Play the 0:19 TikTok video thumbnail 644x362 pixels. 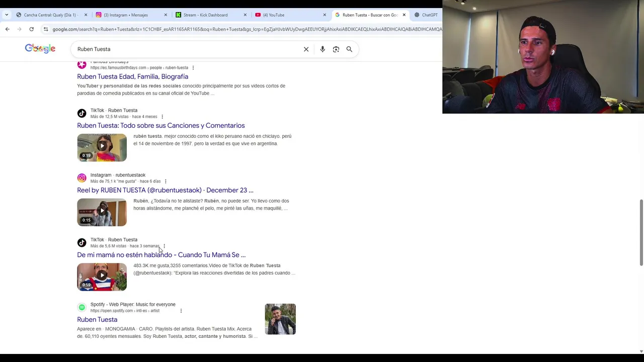[102, 147]
